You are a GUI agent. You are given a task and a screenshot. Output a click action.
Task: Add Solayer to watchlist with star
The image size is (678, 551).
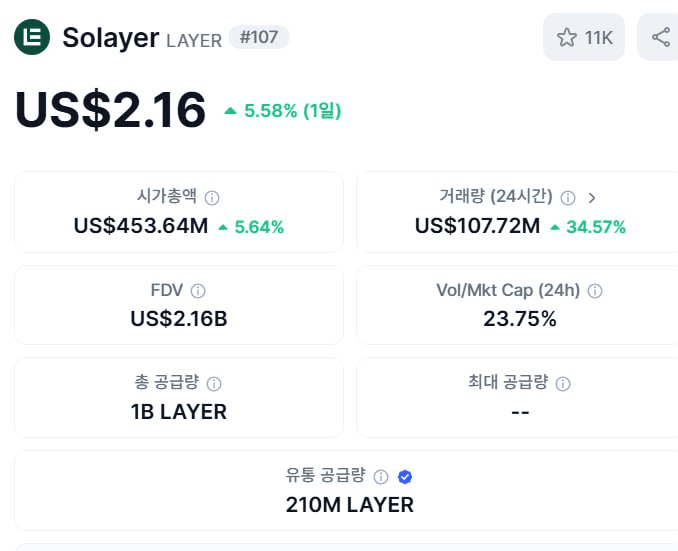(x=567, y=38)
